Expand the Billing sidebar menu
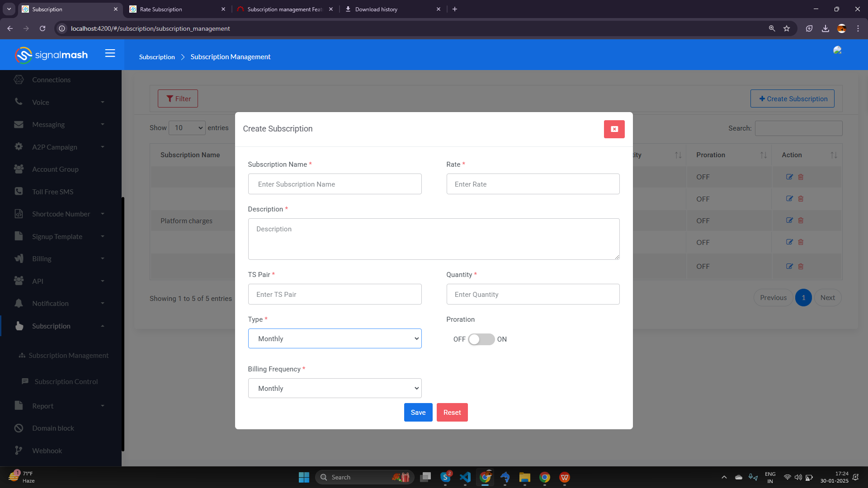The height and width of the screenshot is (488, 868). point(61,258)
